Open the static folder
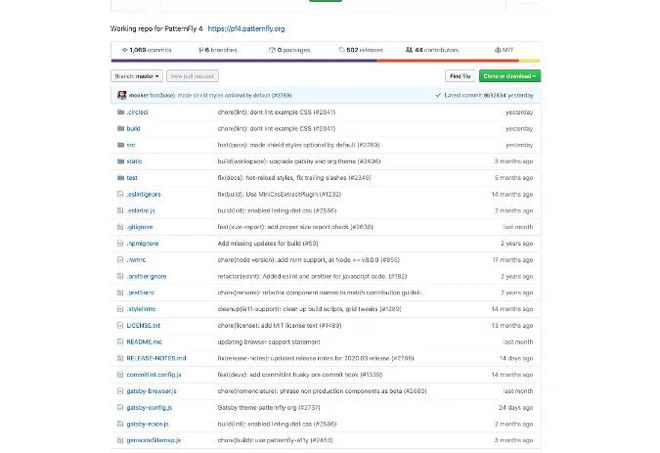Screen dimensions: 660x453 134,161
